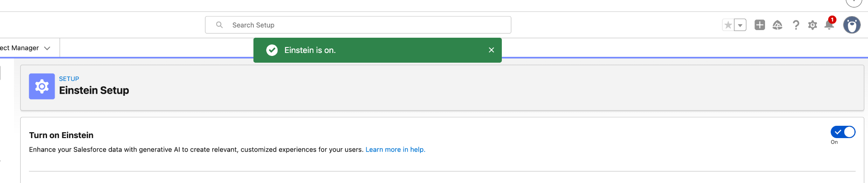
Task: Click the SETUP breadcrumb label
Action: click(69, 79)
